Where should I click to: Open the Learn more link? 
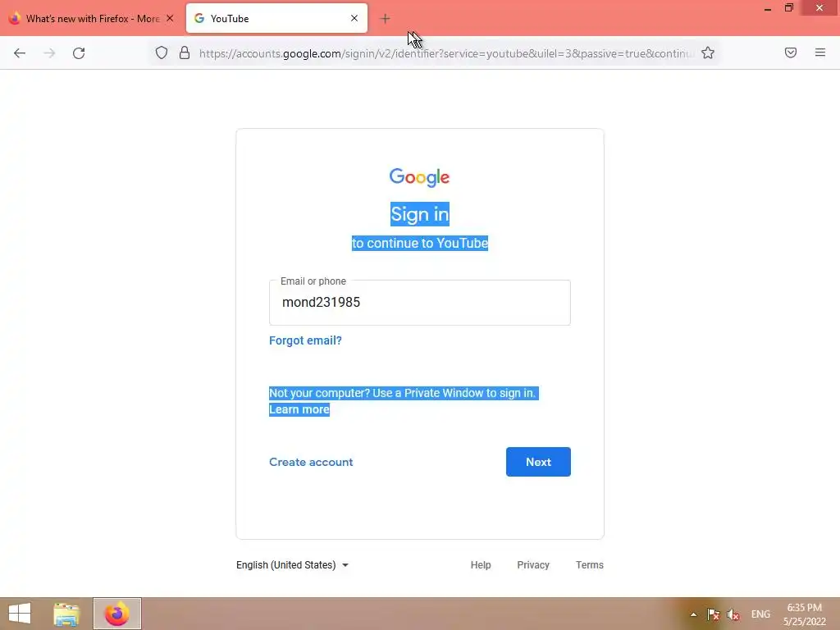click(x=299, y=409)
